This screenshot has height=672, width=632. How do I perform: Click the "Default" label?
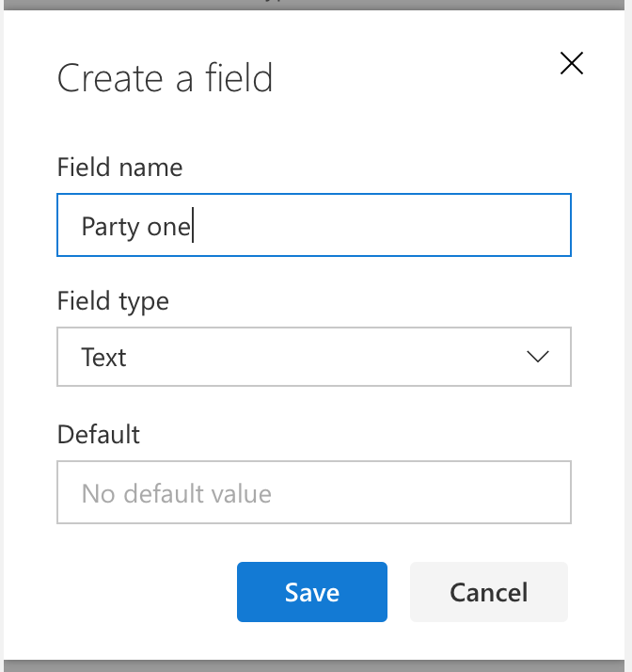point(98,435)
